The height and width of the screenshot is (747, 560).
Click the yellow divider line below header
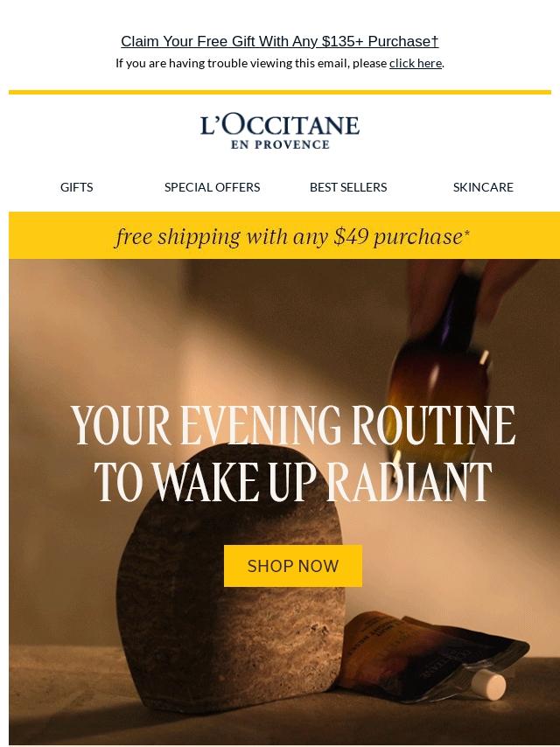point(280,92)
